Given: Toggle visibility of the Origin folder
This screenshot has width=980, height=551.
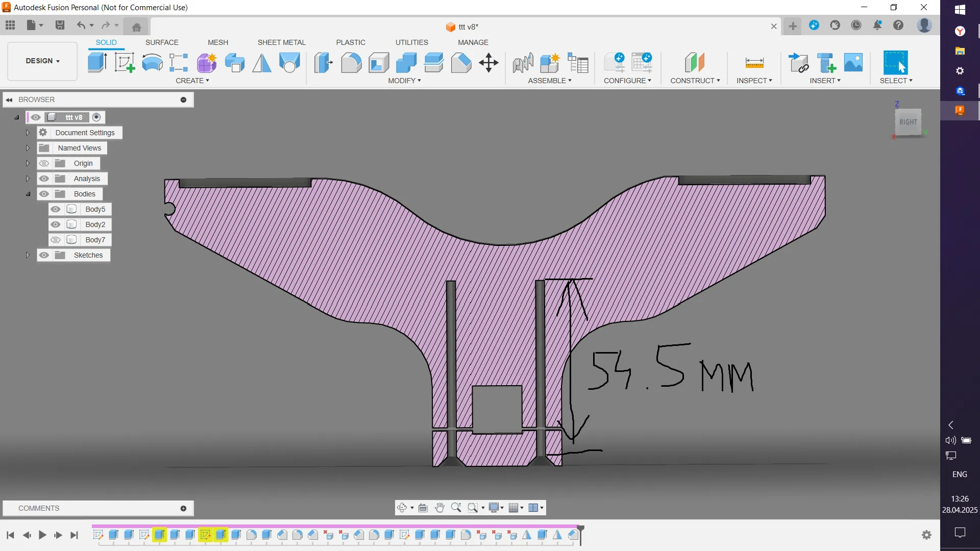Looking at the screenshot, I should pos(44,163).
